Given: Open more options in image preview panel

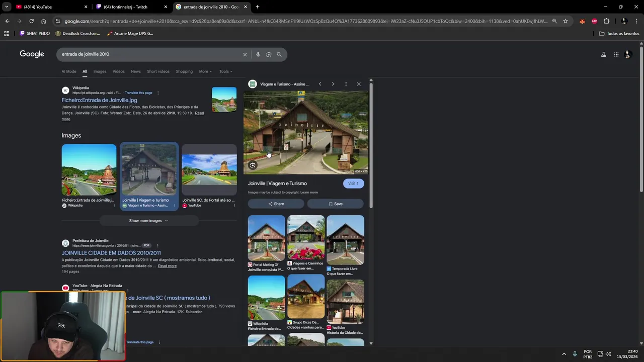Looking at the screenshot, I should click(x=346, y=84).
